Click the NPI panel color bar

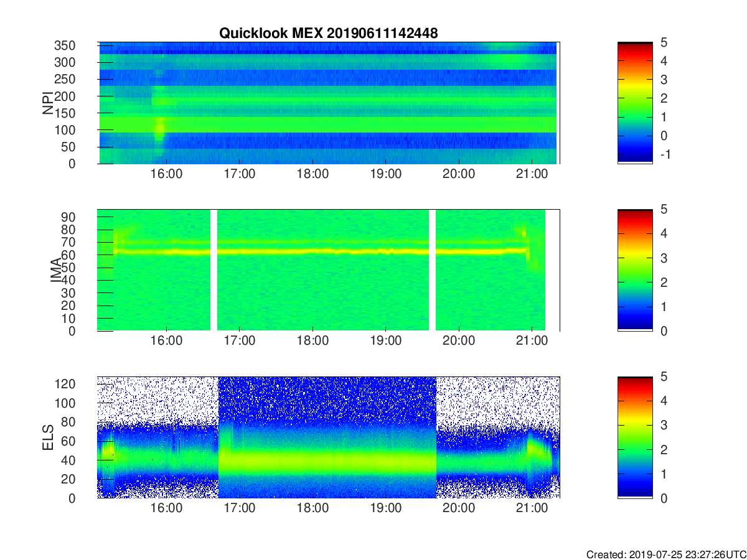coord(635,103)
